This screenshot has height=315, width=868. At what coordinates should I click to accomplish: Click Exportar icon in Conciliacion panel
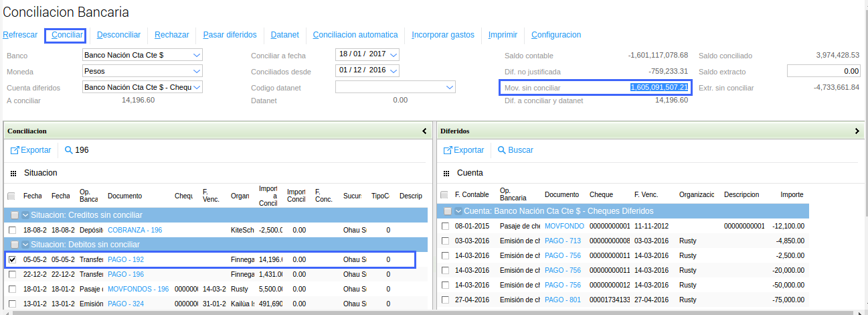[15, 150]
